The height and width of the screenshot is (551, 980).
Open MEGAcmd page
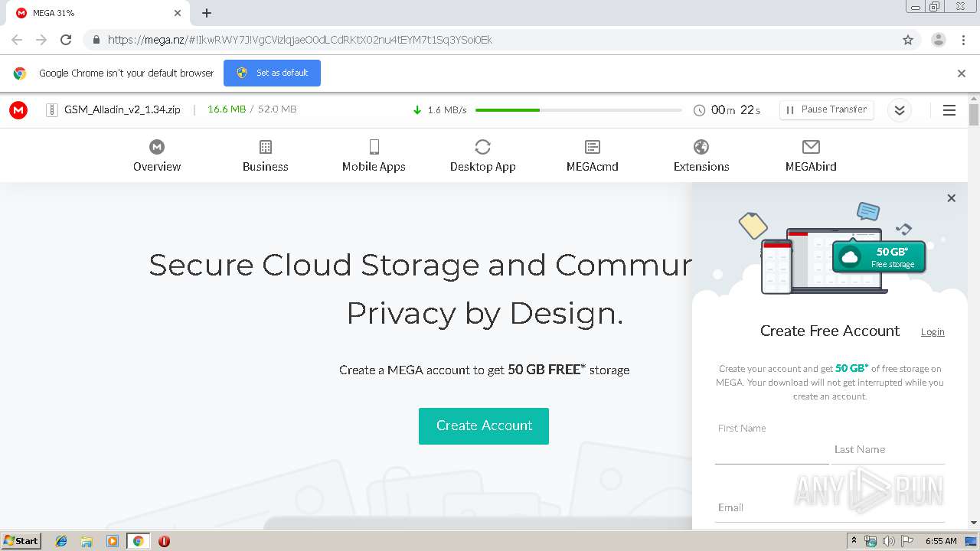coord(592,155)
